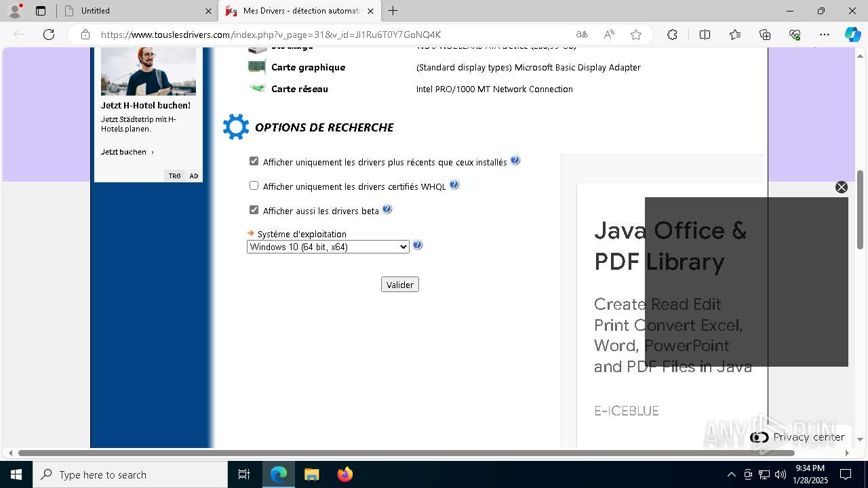Click the Carte graphique device icon
The width and height of the screenshot is (868, 488).
point(257,67)
